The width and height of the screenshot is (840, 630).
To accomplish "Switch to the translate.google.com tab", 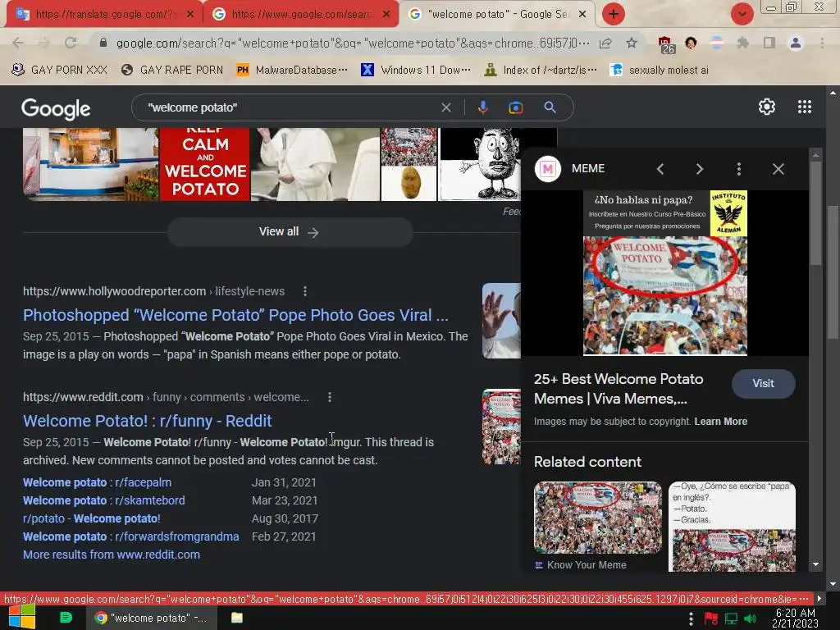I will [104, 15].
